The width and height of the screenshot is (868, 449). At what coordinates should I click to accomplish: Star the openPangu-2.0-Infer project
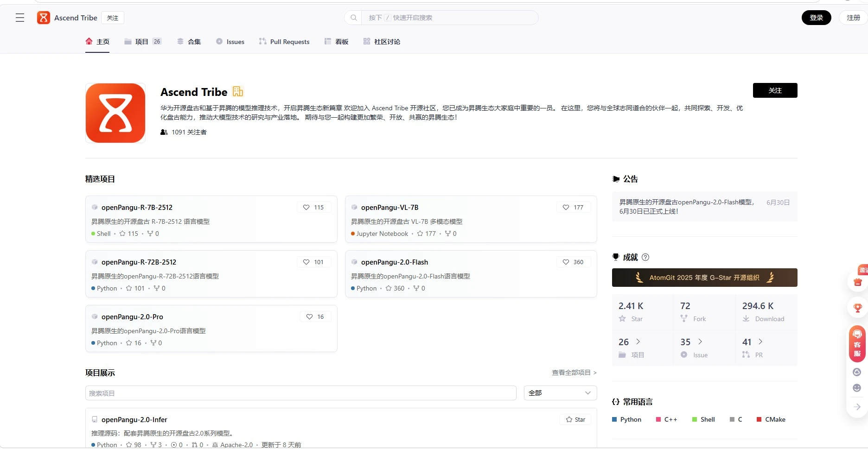pos(575,419)
